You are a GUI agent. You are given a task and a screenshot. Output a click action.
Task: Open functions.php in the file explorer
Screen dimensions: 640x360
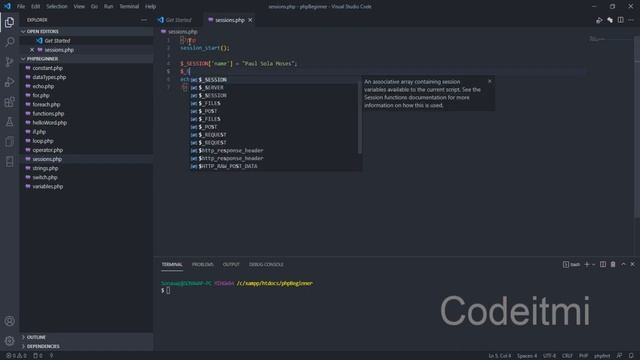48,113
